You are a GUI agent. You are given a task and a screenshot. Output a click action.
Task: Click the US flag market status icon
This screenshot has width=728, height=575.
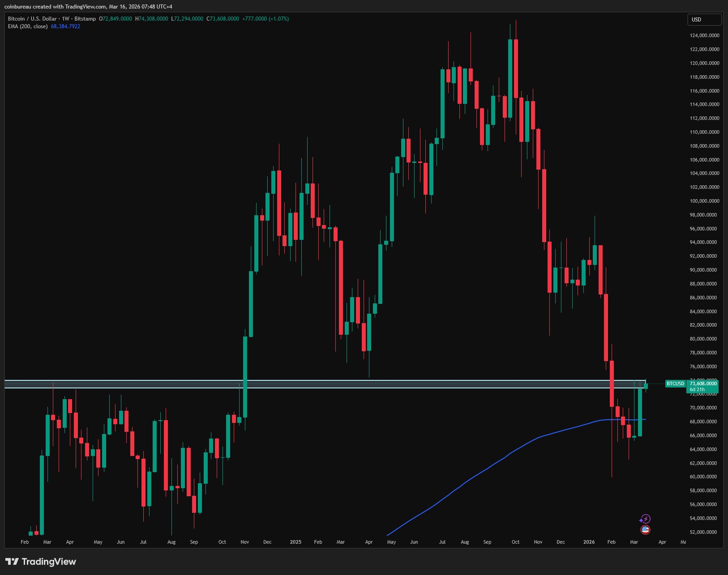[646, 529]
